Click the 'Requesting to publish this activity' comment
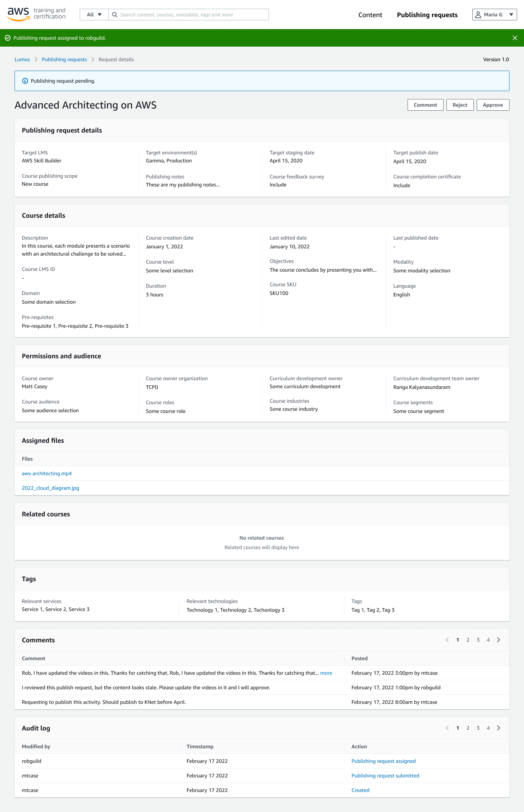The height and width of the screenshot is (812, 524). pyautogui.click(x=104, y=702)
